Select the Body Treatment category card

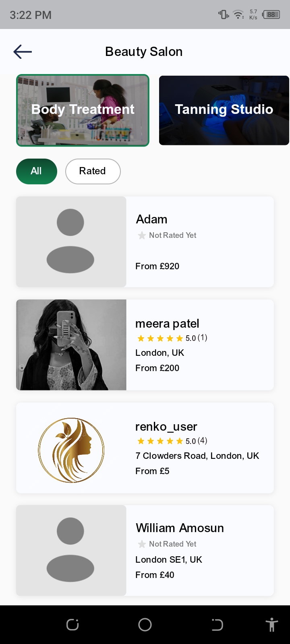click(83, 110)
